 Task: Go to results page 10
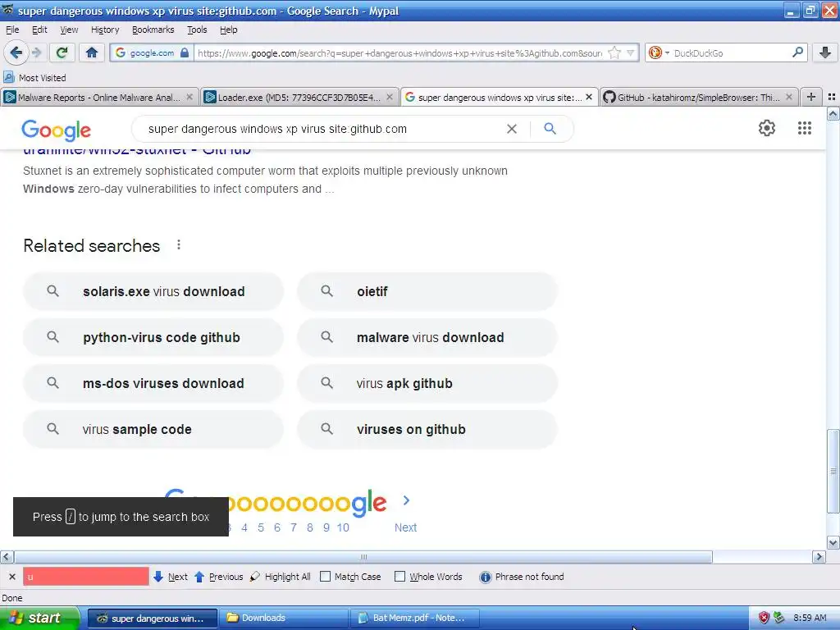pos(343,527)
